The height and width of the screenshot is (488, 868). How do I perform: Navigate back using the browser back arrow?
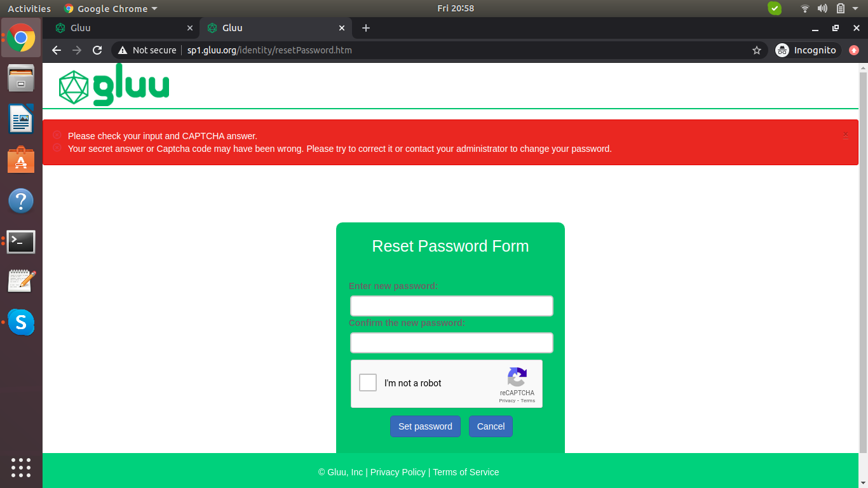pyautogui.click(x=56, y=50)
